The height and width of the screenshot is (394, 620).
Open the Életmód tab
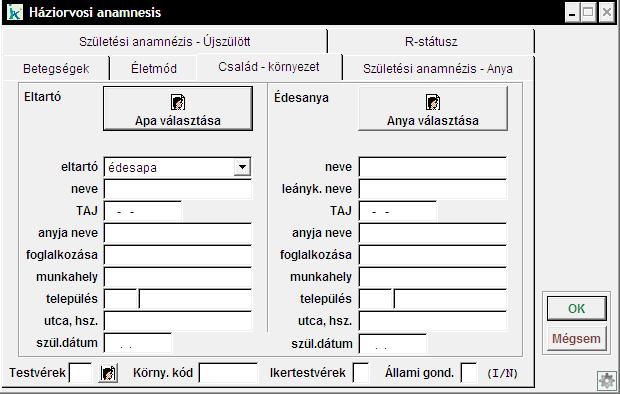point(153,68)
